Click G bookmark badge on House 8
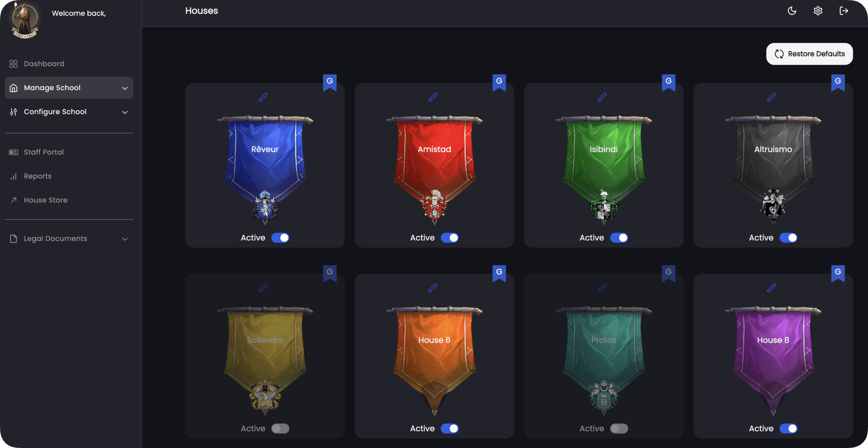This screenshot has height=448, width=868. point(838,273)
